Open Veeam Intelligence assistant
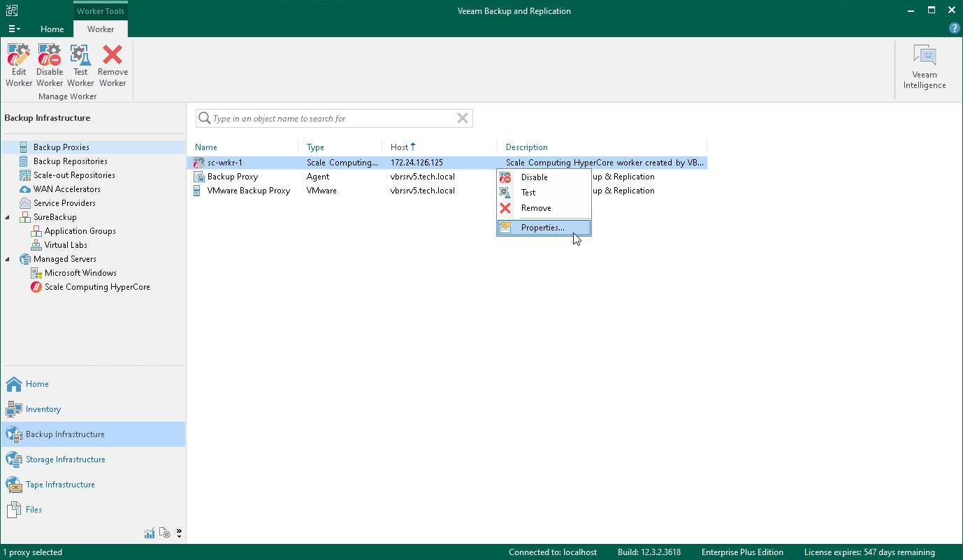This screenshot has width=963, height=560. click(x=925, y=67)
